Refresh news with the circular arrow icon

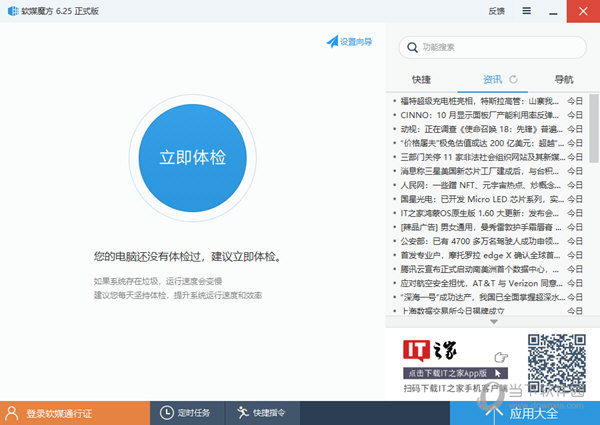point(513,80)
